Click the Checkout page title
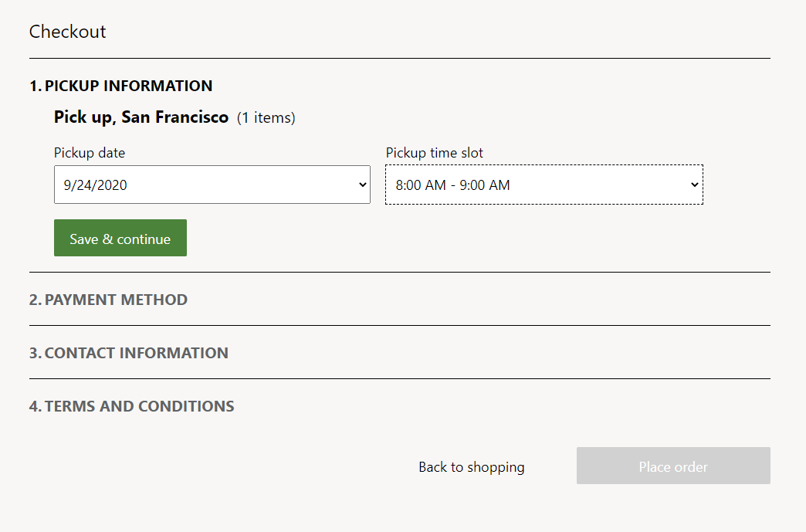Viewport: 806px width, 532px height. pos(67,32)
